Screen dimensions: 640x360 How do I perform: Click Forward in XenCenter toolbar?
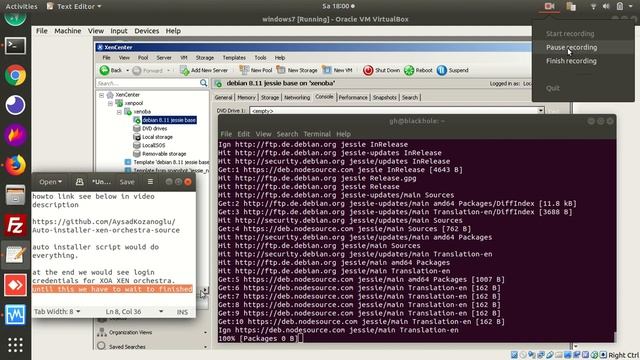click(147, 70)
